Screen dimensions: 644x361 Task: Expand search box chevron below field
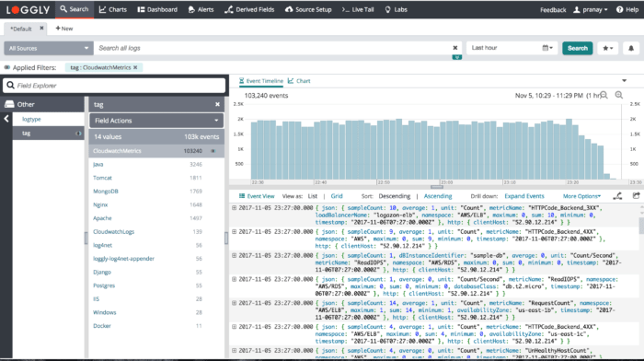point(456,57)
